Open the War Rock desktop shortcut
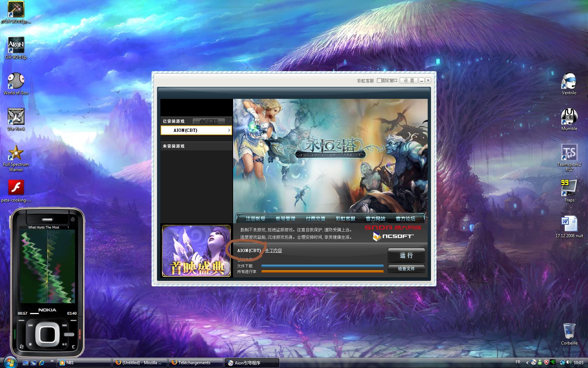Image resolution: width=588 pixels, height=368 pixels. click(x=16, y=119)
